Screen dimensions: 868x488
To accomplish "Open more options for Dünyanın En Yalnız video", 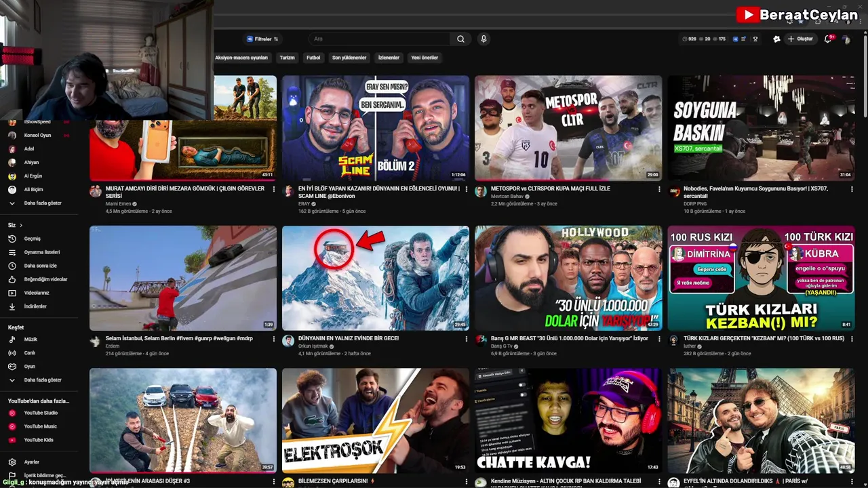I will [467, 339].
